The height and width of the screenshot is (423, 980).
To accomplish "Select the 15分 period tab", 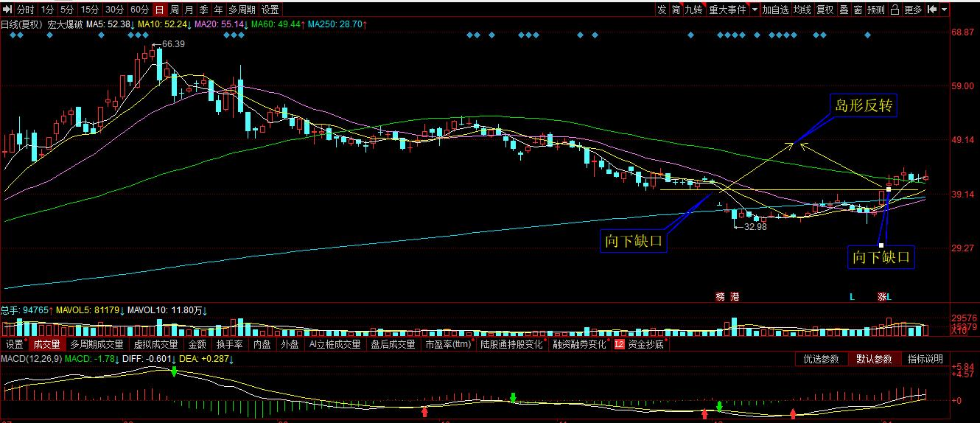I will click(90, 10).
